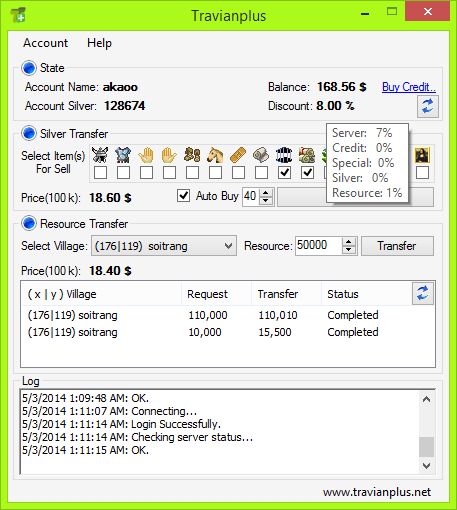Click the bandage item icon
Screen dimensions: 457x510
238,155
